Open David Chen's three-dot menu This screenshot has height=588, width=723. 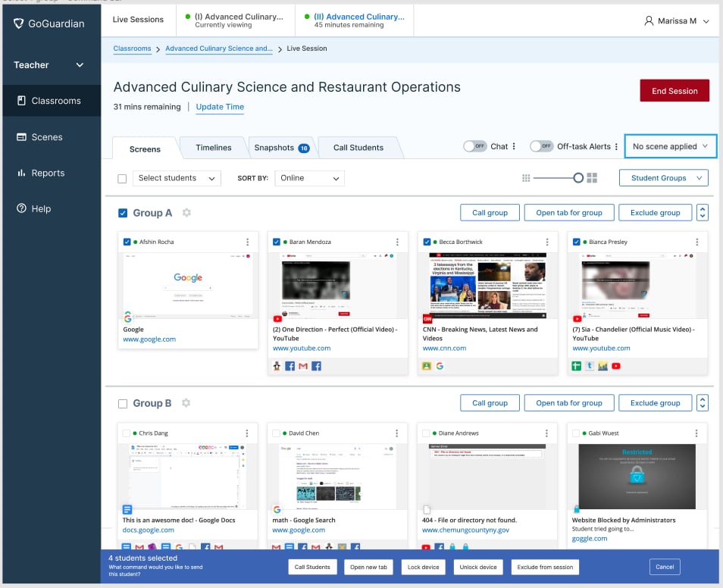point(397,433)
